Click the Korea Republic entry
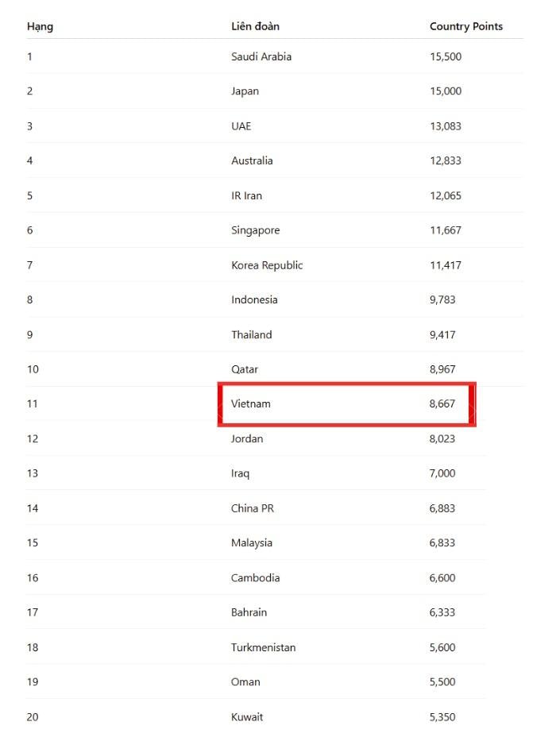The height and width of the screenshot is (737, 560). [267, 265]
